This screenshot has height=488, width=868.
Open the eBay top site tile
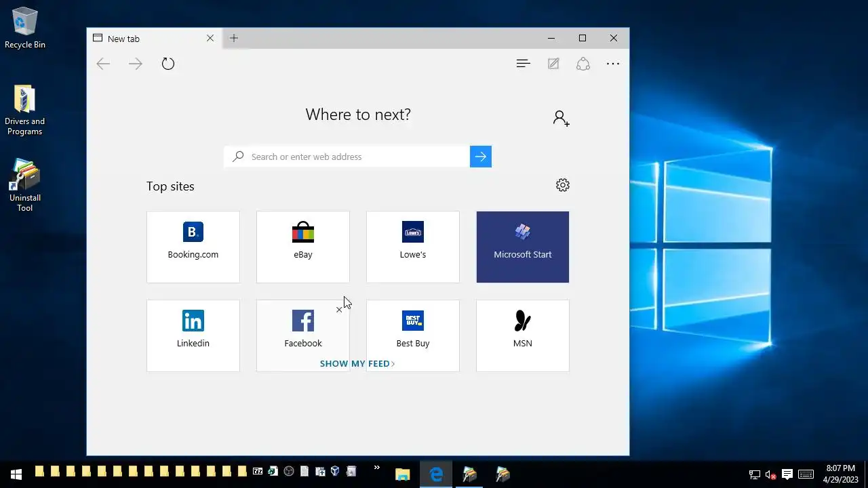(x=303, y=247)
